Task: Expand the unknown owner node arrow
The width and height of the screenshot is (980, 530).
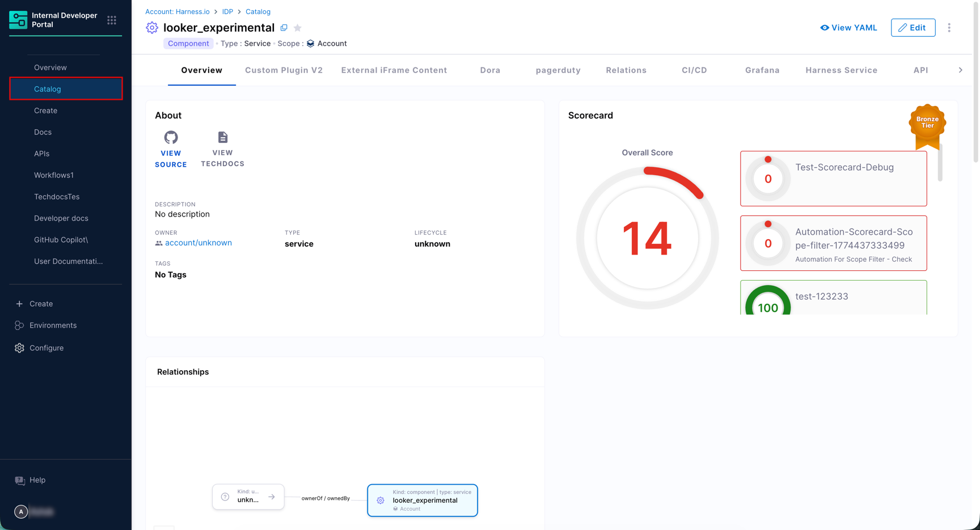Action: pyautogui.click(x=272, y=497)
